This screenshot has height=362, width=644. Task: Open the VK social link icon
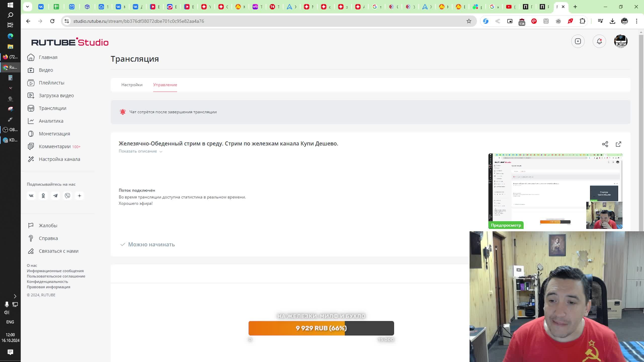[x=31, y=196]
